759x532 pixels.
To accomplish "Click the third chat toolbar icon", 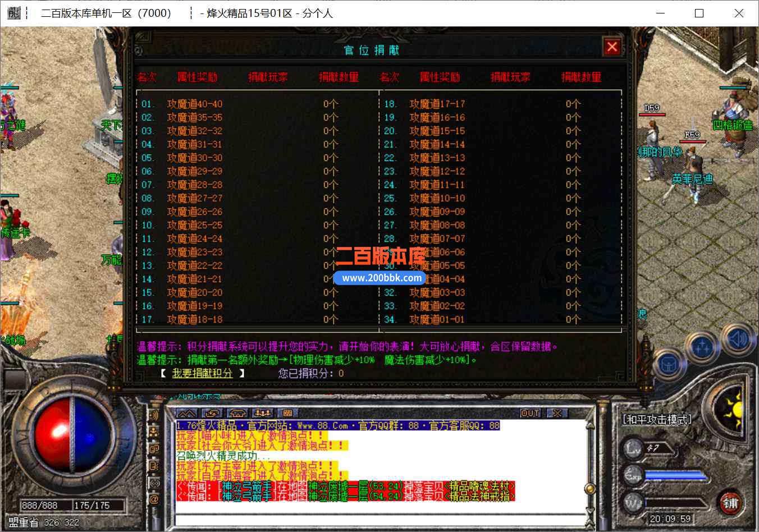I will point(236,413).
